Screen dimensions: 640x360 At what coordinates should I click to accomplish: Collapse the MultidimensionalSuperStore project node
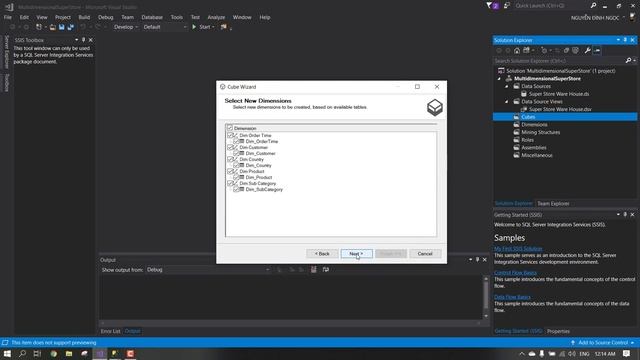coord(499,79)
